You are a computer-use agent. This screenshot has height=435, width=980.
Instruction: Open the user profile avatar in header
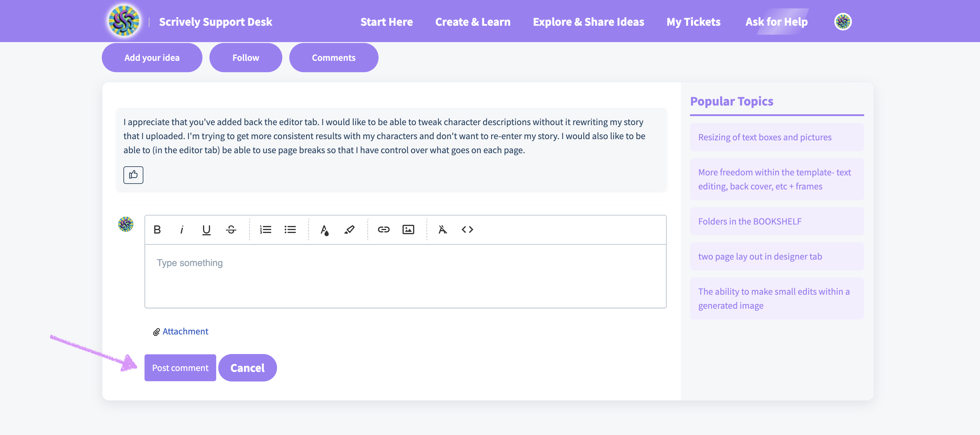coord(843,22)
